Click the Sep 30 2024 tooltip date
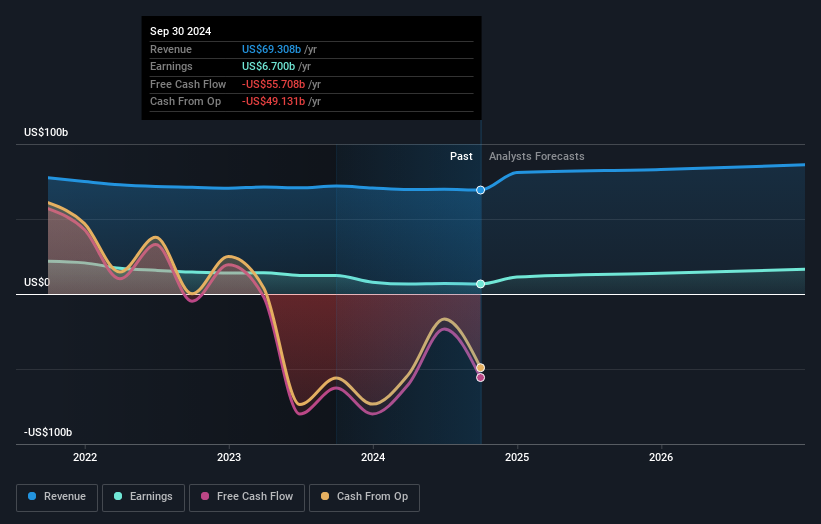This screenshot has width=821, height=524. pos(181,31)
